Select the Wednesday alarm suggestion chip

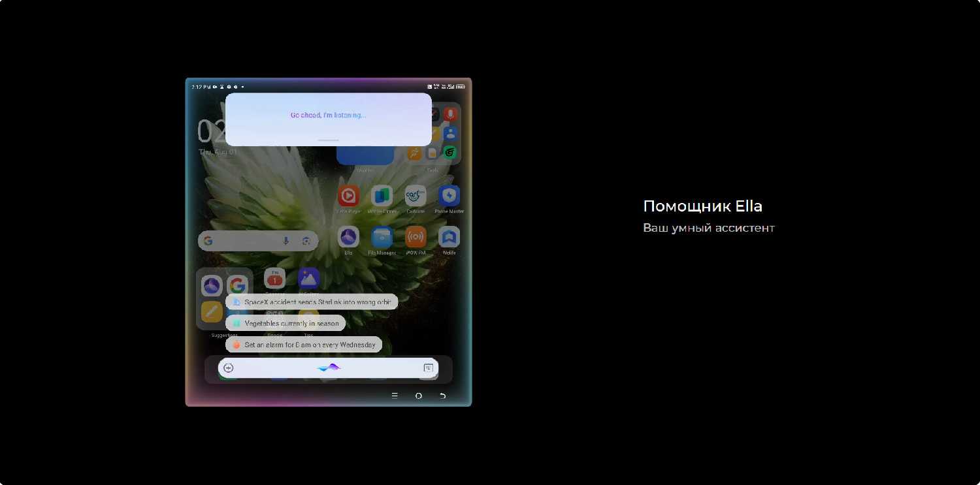point(304,345)
